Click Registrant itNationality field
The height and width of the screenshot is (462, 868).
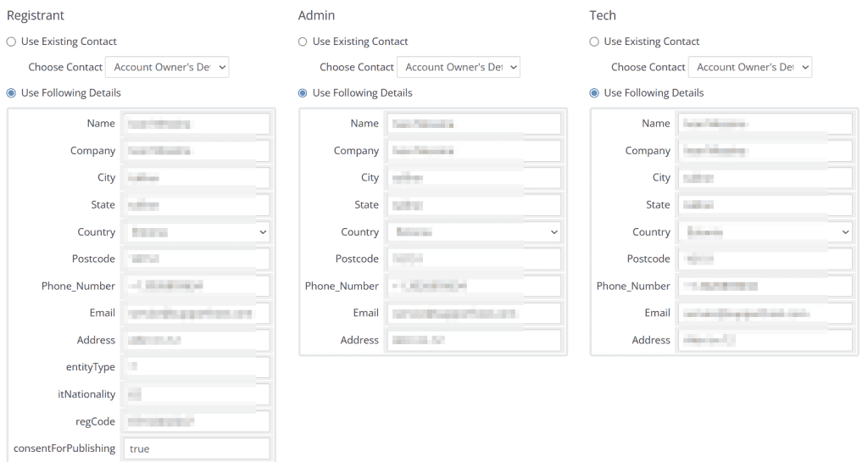pyautogui.click(x=197, y=394)
